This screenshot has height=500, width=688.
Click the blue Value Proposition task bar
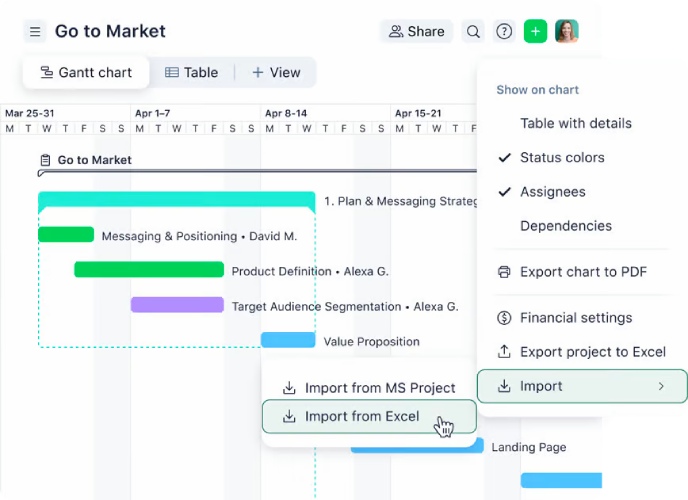point(288,340)
